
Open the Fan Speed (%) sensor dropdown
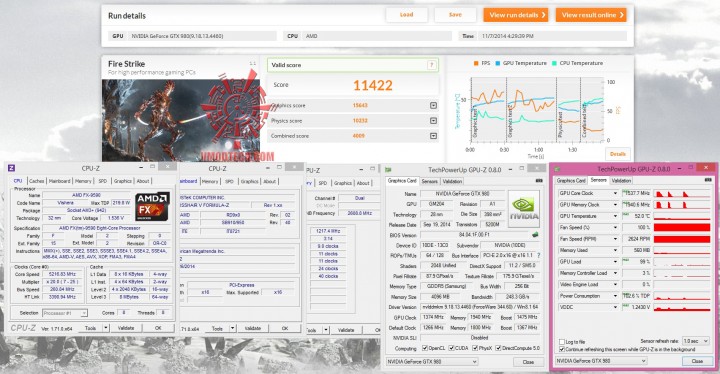615,227
